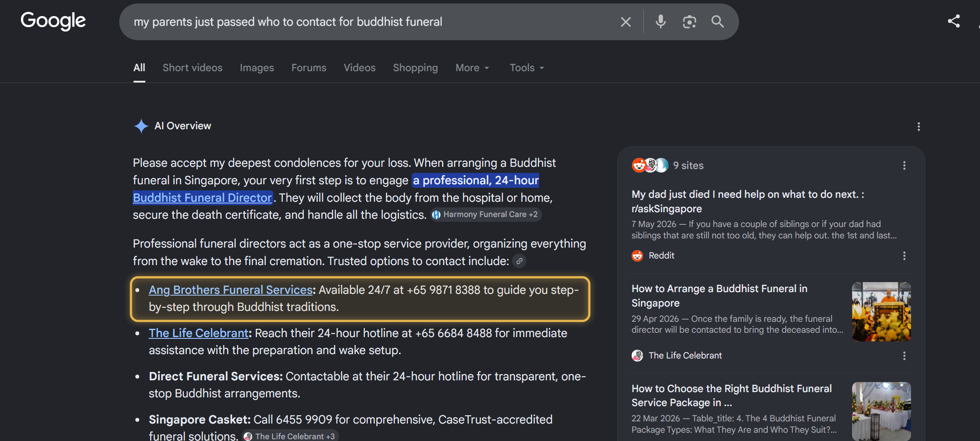
Task: Click 'Singapore Casket:' bullet text
Action: pos(199,420)
